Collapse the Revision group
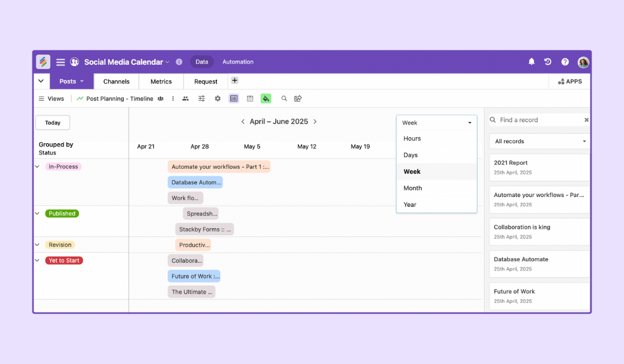 click(x=38, y=244)
